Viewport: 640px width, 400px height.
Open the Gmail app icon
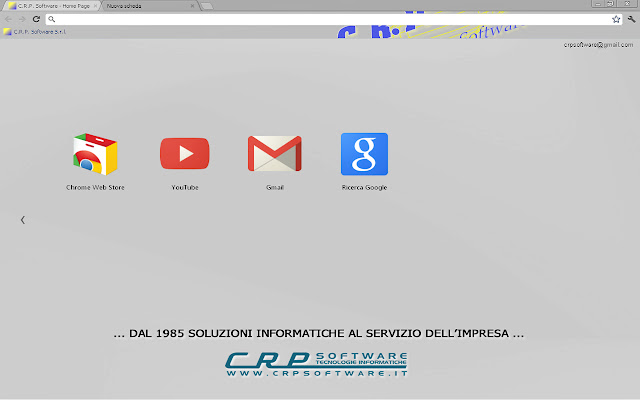tap(275, 153)
